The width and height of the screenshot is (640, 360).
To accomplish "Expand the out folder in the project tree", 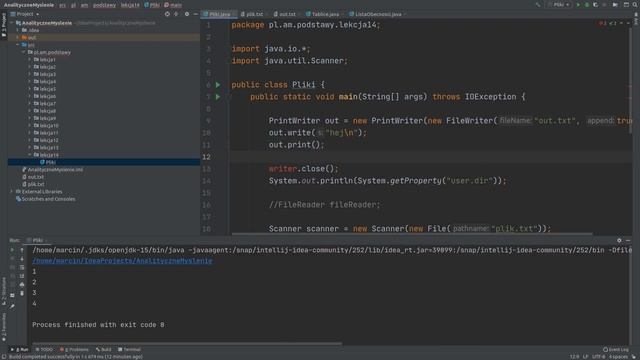I will 18,38.
